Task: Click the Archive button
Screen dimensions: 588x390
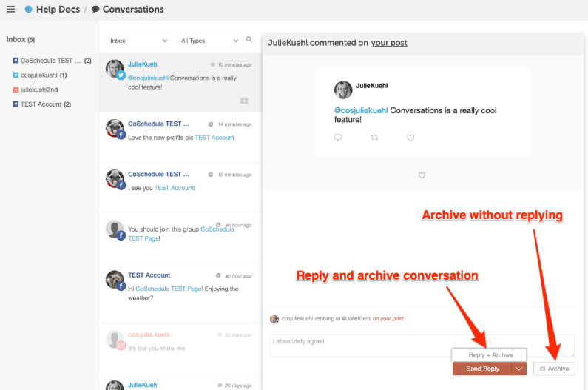Action: (x=554, y=369)
